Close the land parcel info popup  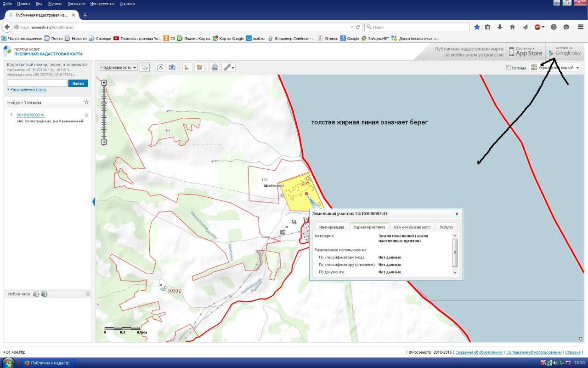(x=457, y=214)
